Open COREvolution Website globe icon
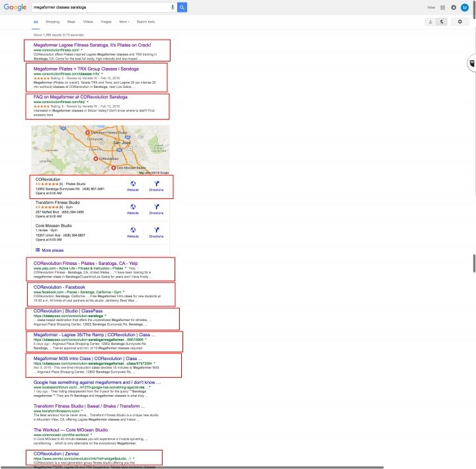The width and height of the screenshot is (476, 469). tap(133, 184)
